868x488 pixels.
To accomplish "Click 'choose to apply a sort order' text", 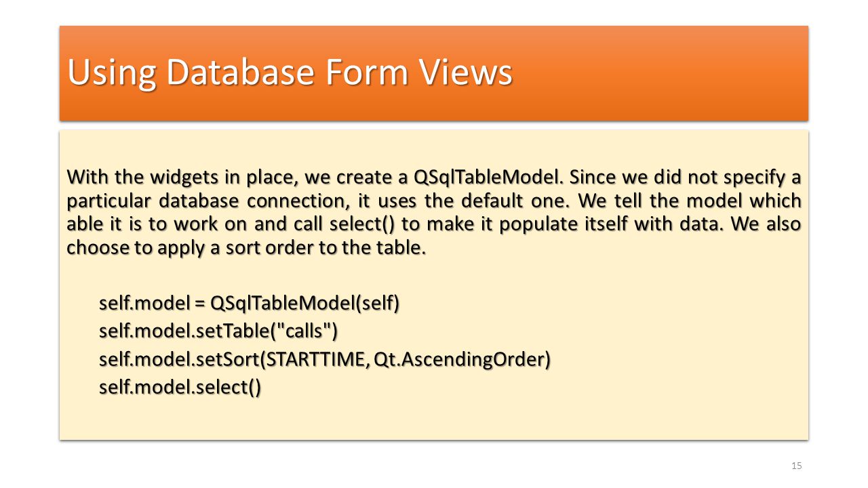I will click(200, 248).
